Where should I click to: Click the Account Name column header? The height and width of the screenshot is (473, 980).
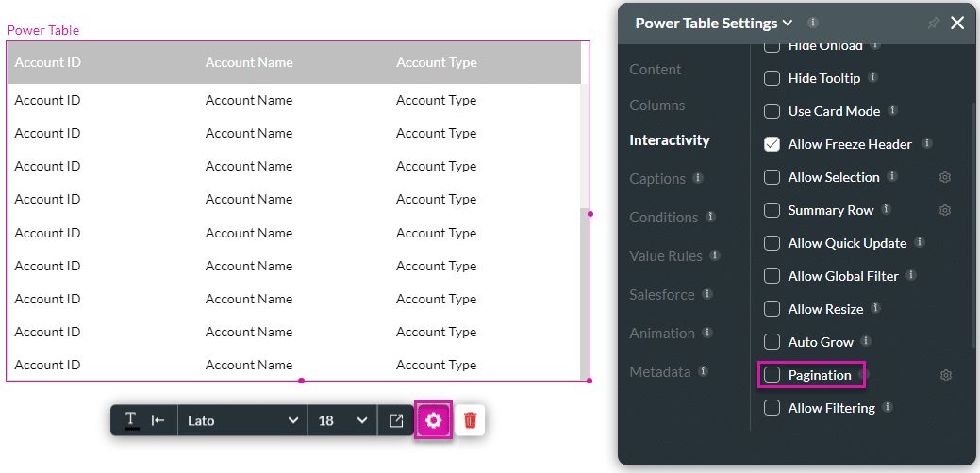[x=249, y=62]
